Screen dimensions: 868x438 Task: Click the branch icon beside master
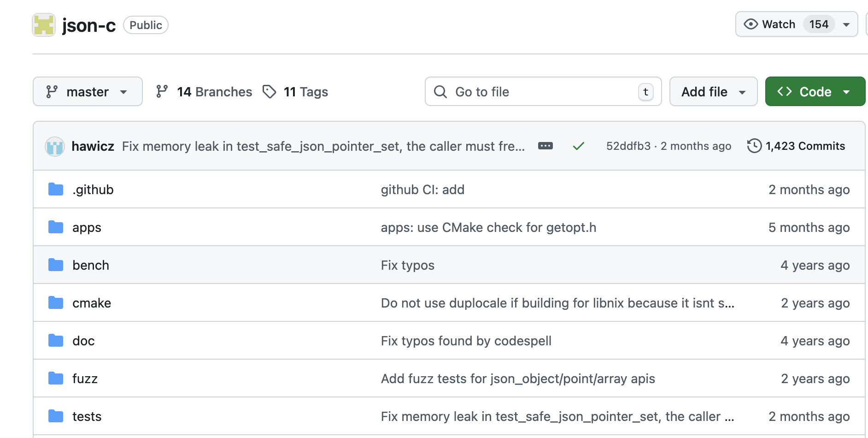point(52,92)
